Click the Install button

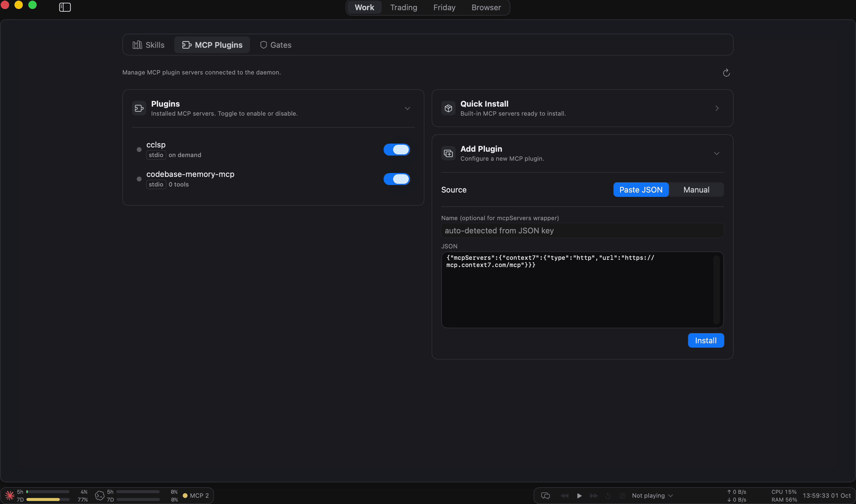706,340
